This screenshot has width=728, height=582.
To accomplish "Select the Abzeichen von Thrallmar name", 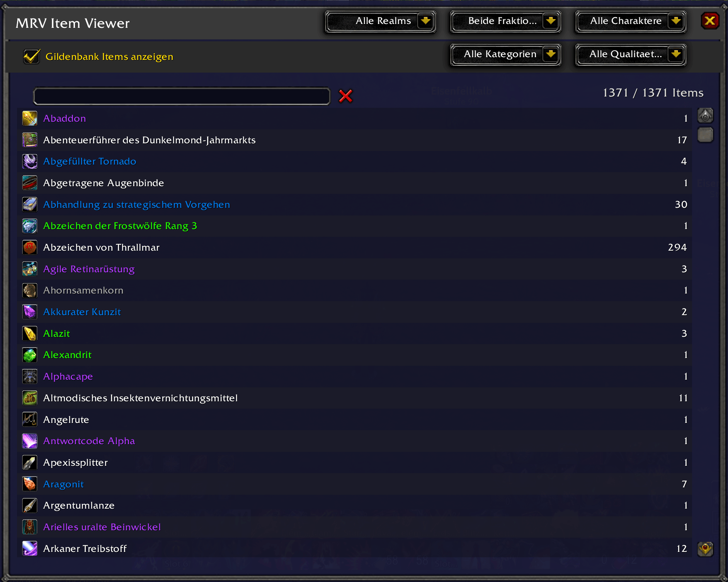I will click(x=101, y=248).
